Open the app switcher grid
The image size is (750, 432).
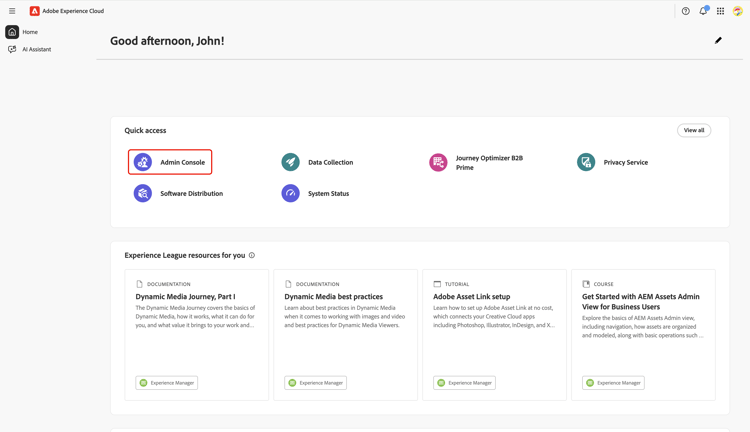coord(720,11)
